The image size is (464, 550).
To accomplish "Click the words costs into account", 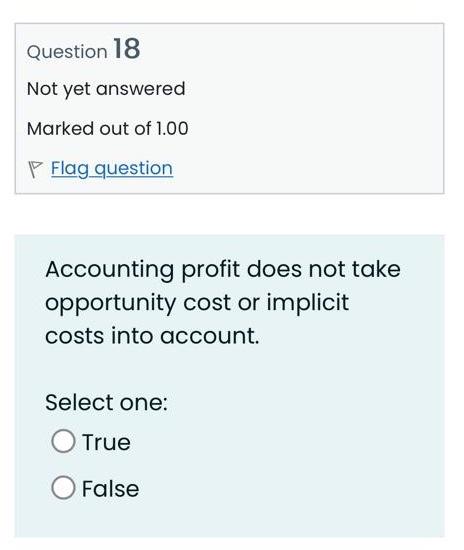I will coord(152,336).
